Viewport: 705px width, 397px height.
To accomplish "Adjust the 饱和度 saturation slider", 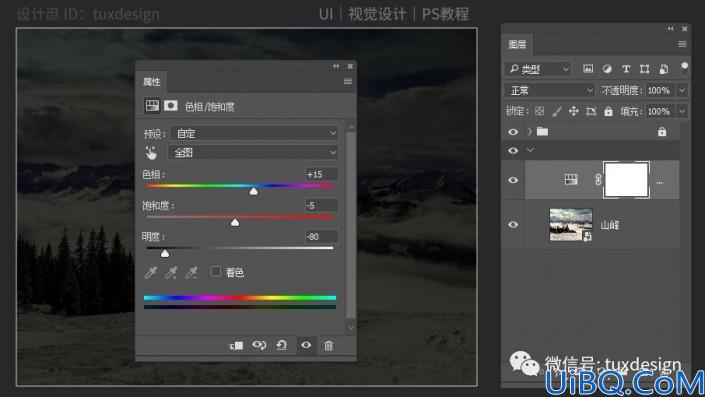I will tap(235, 223).
